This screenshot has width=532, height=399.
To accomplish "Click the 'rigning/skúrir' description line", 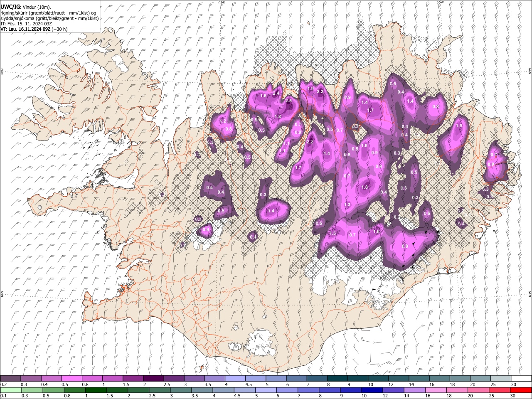I will tap(48, 12).
